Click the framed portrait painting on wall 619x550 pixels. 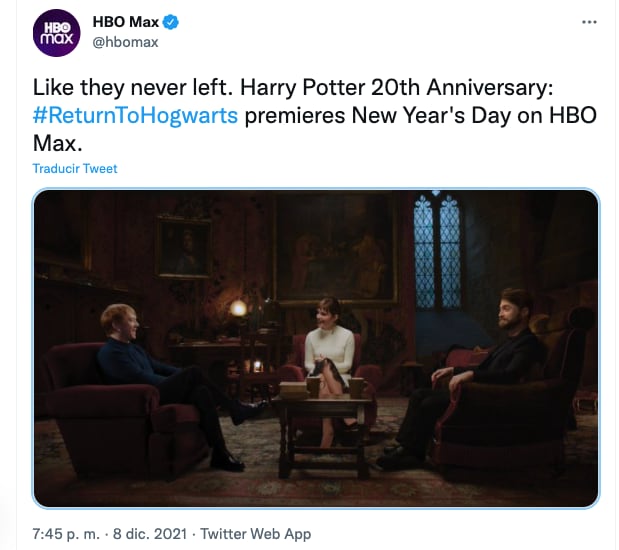(x=183, y=247)
